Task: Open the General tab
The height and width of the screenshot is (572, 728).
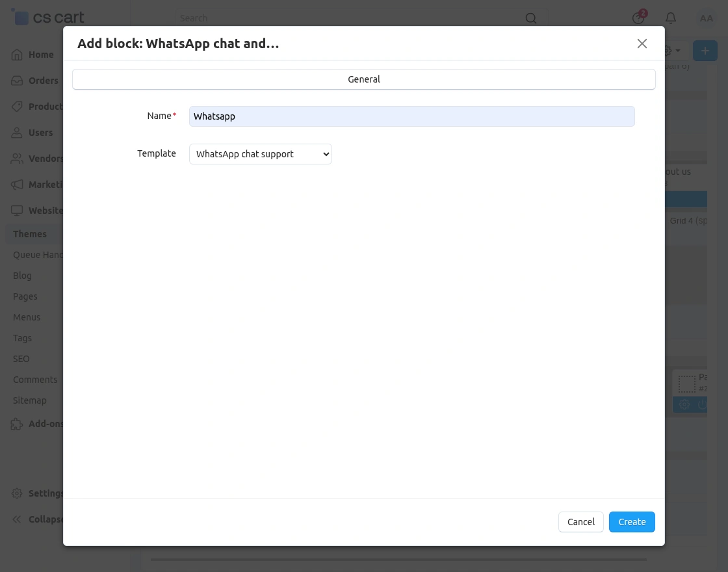Action: pos(363,79)
